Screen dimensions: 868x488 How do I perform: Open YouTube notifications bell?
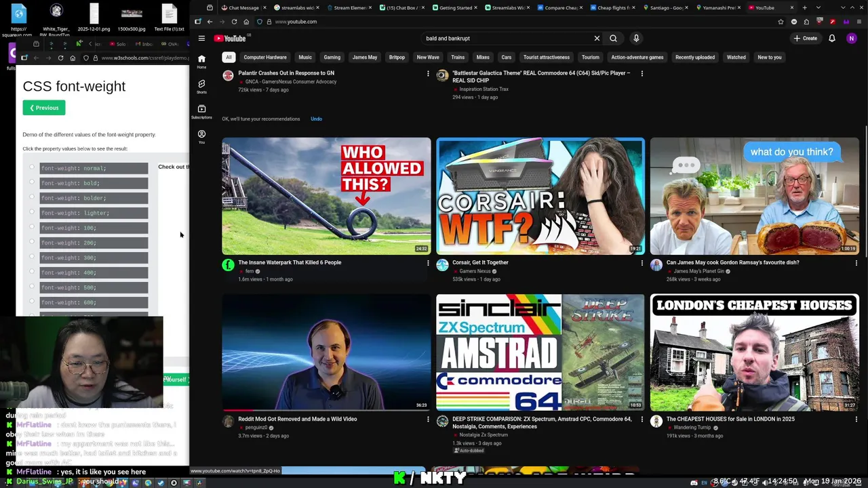pos(832,38)
